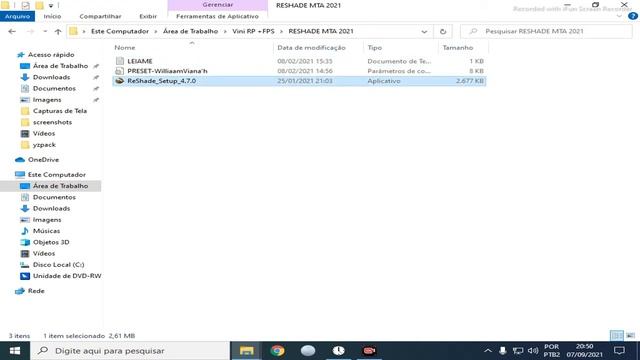The width and height of the screenshot is (640, 360).
Task: Click Este Computador in address breadcrumb
Action: 120,31
